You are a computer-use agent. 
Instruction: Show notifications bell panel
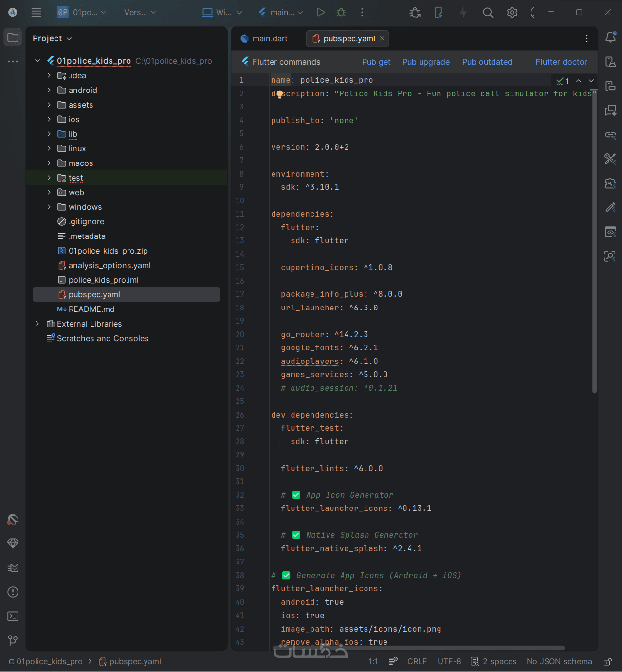pyautogui.click(x=610, y=37)
